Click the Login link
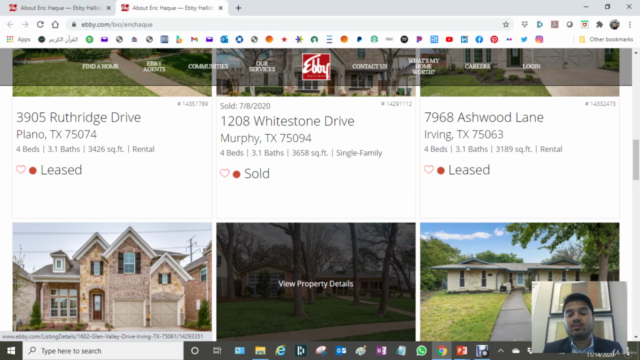The image size is (640, 360). 531,66
